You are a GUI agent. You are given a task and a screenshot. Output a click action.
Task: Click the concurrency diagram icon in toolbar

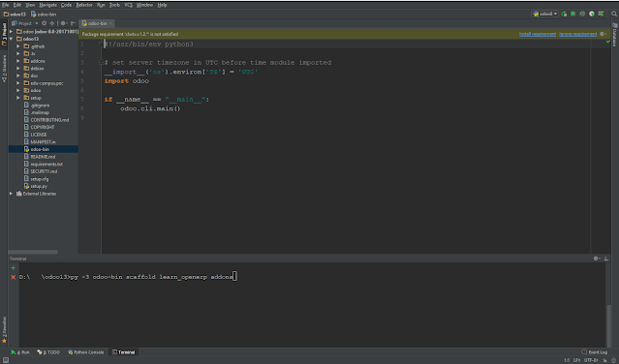coord(601,14)
